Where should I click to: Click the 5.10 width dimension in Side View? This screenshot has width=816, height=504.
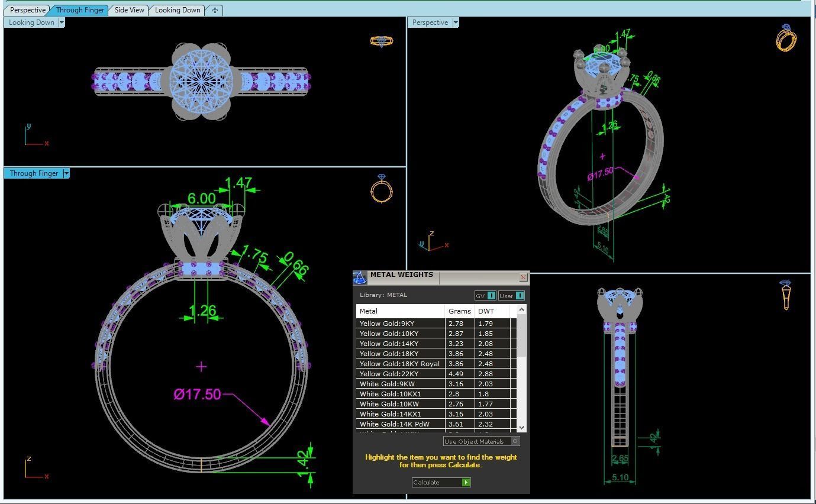pos(620,477)
